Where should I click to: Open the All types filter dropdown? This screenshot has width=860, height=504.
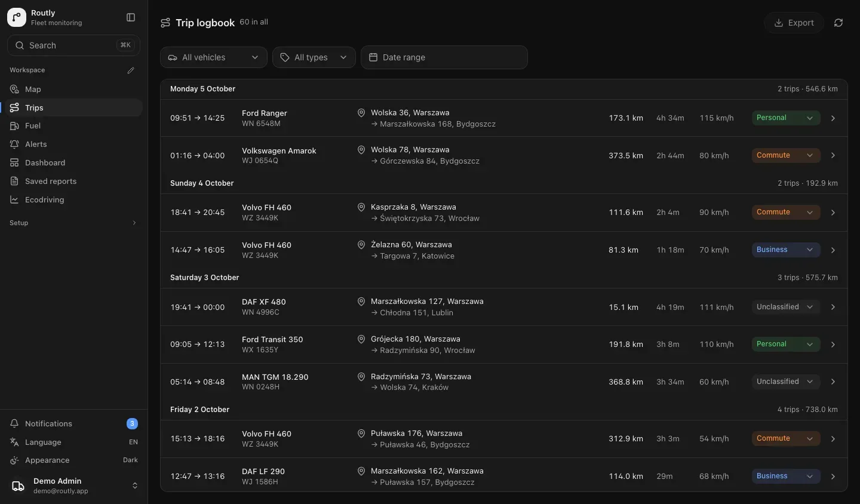(314, 57)
